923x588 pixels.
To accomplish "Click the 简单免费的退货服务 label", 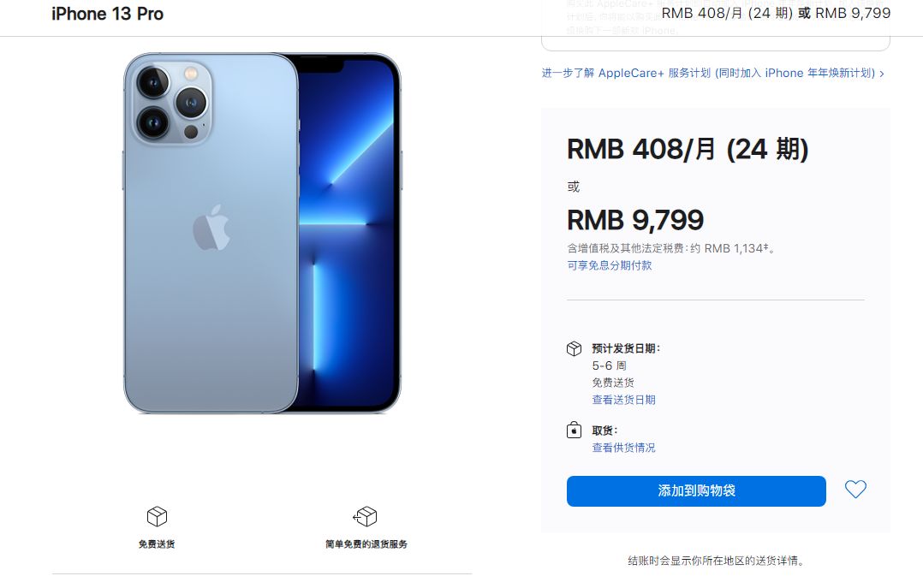I will pos(366,543).
